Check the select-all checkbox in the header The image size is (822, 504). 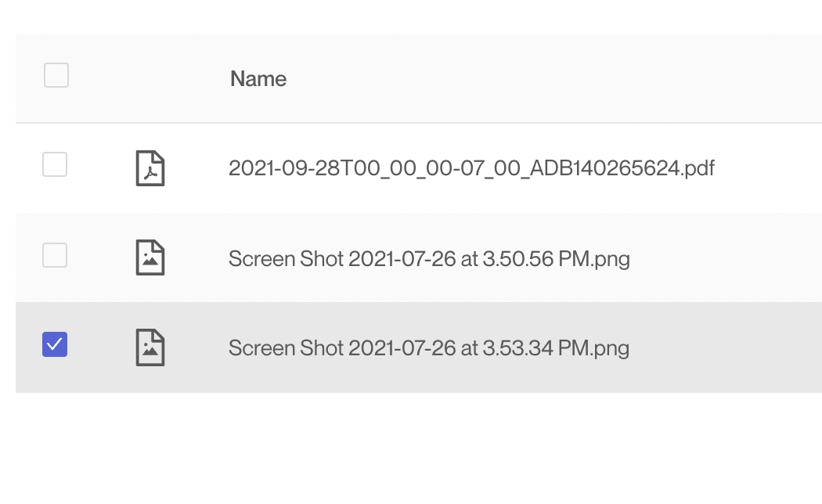pyautogui.click(x=55, y=76)
